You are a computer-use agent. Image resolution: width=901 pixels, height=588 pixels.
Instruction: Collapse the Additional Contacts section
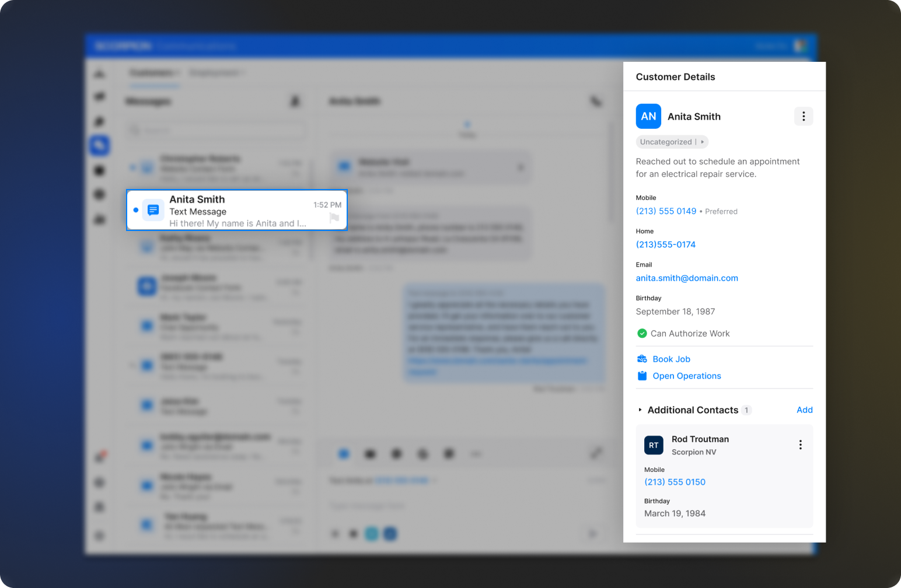(x=640, y=410)
